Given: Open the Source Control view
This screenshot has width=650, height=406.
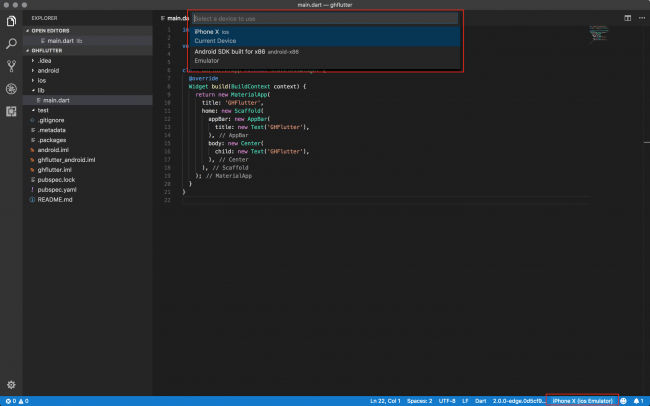Looking at the screenshot, I should [x=11, y=66].
